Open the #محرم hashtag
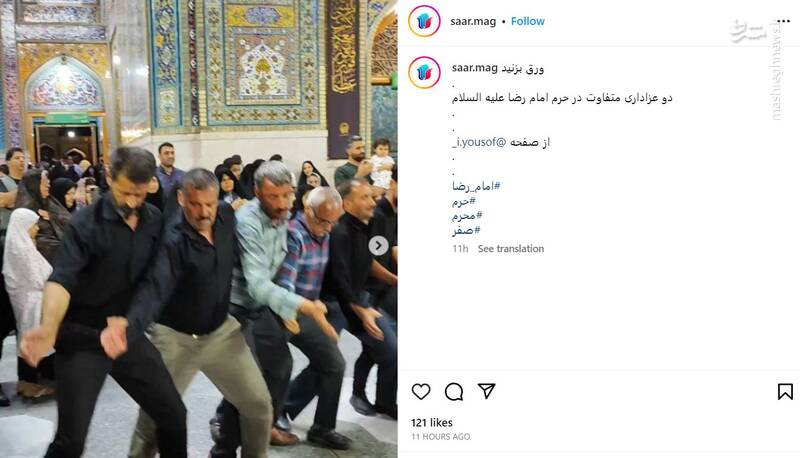Image resolution: width=800 pixels, height=458 pixels. [x=467, y=216]
